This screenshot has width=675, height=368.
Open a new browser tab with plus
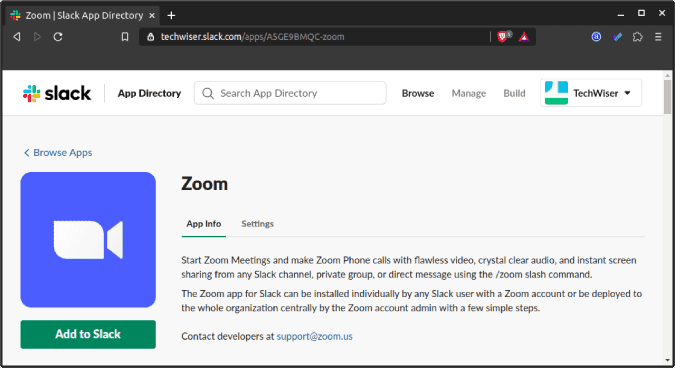[171, 15]
